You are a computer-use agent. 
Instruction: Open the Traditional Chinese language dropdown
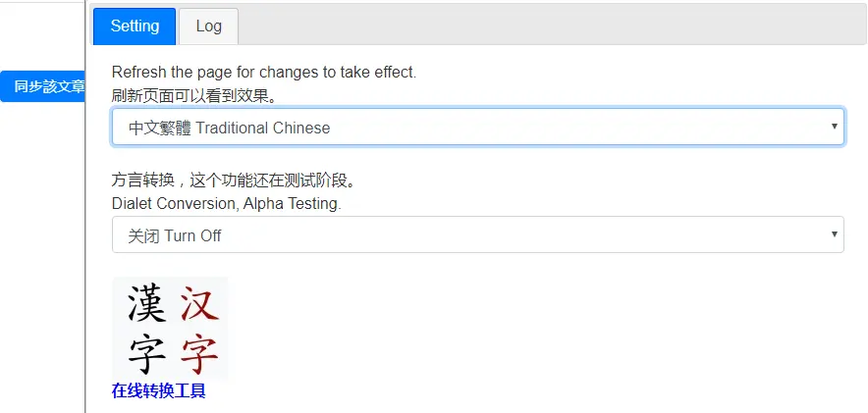coord(477,128)
